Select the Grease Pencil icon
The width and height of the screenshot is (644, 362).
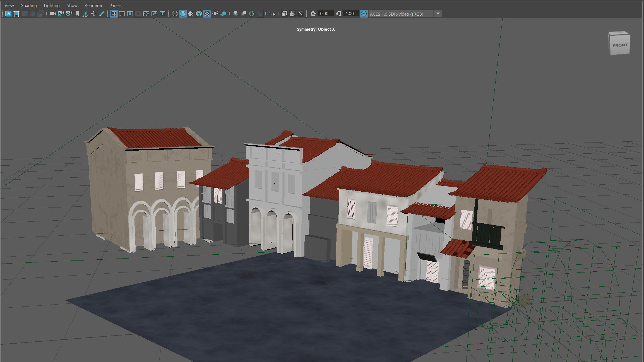pyautogui.click(x=102, y=14)
